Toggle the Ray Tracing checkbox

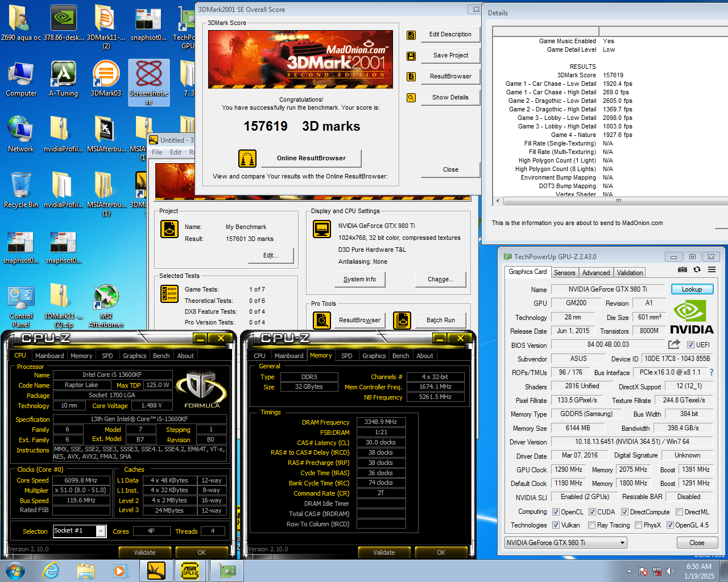pos(592,525)
